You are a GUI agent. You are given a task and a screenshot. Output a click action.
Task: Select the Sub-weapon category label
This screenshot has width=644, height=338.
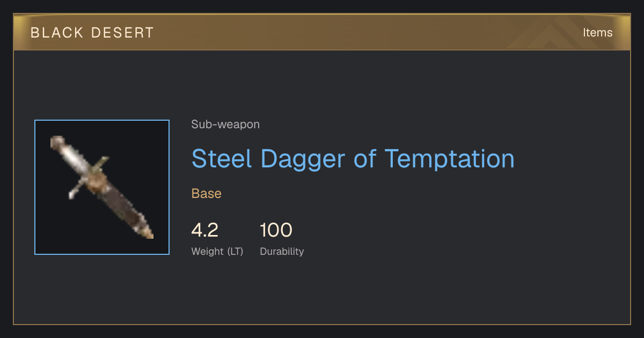click(225, 124)
